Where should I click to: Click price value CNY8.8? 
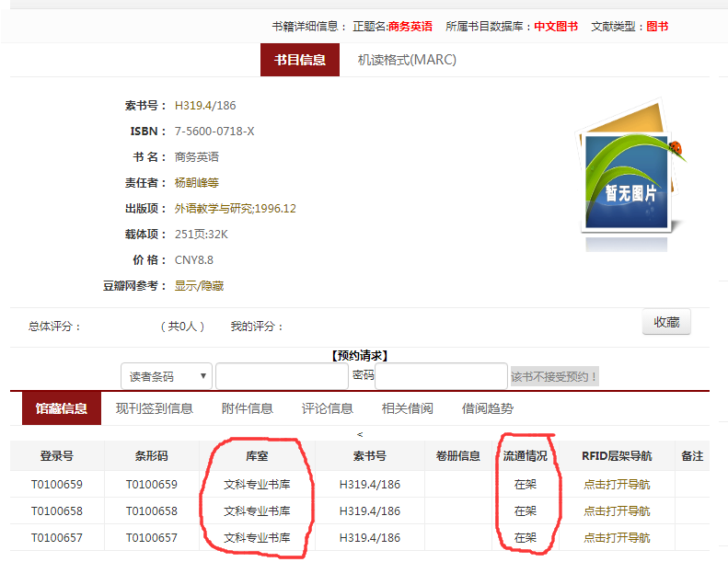click(x=194, y=260)
